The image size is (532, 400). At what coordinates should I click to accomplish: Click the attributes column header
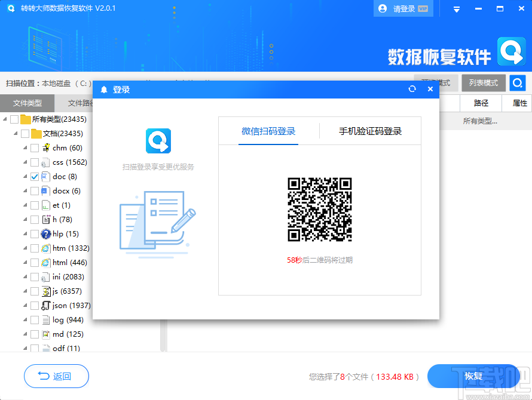(x=519, y=103)
